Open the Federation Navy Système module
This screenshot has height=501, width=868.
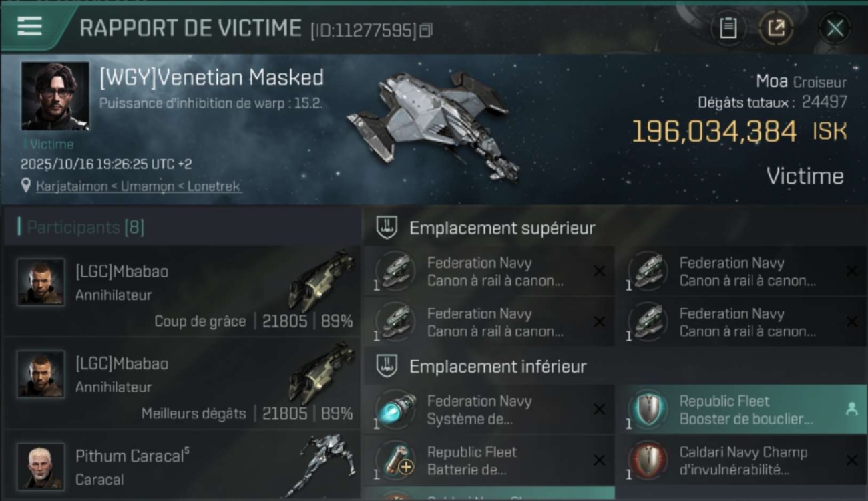click(x=489, y=409)
